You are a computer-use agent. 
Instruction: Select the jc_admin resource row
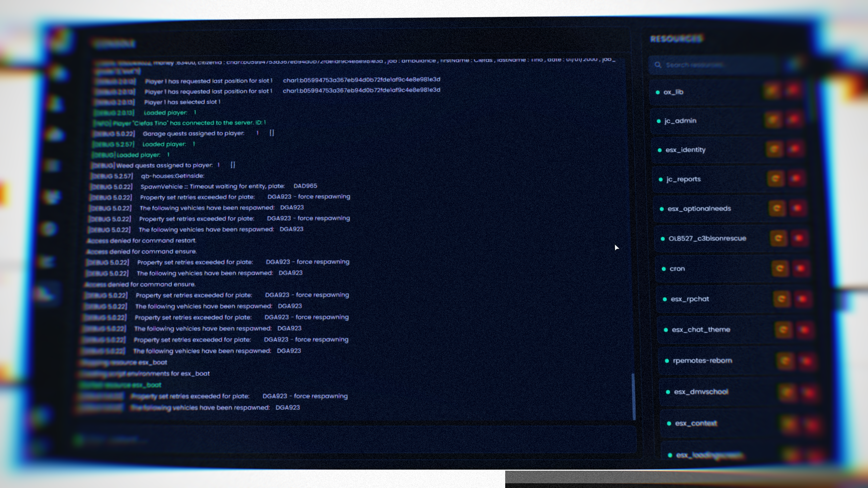tap(728, 120)
